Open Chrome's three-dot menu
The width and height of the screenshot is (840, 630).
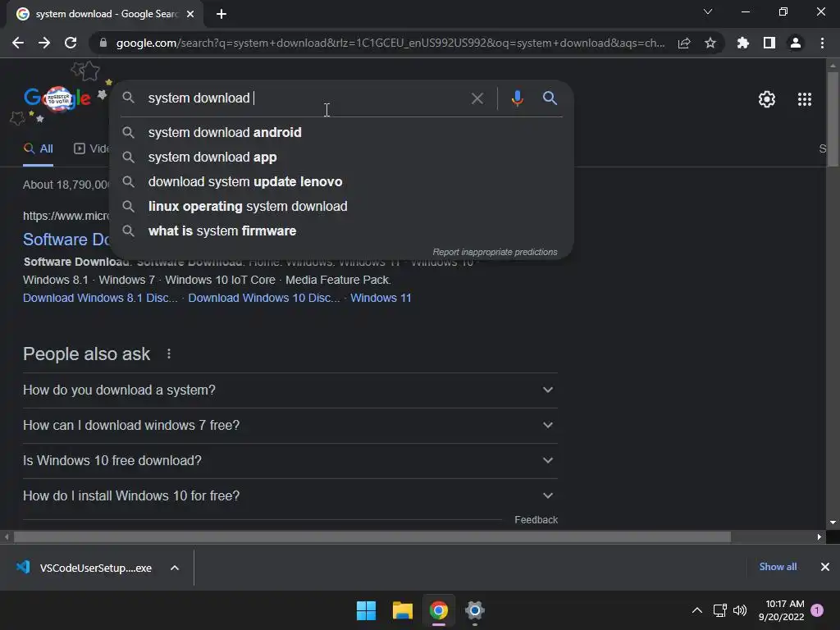(822, 43)
